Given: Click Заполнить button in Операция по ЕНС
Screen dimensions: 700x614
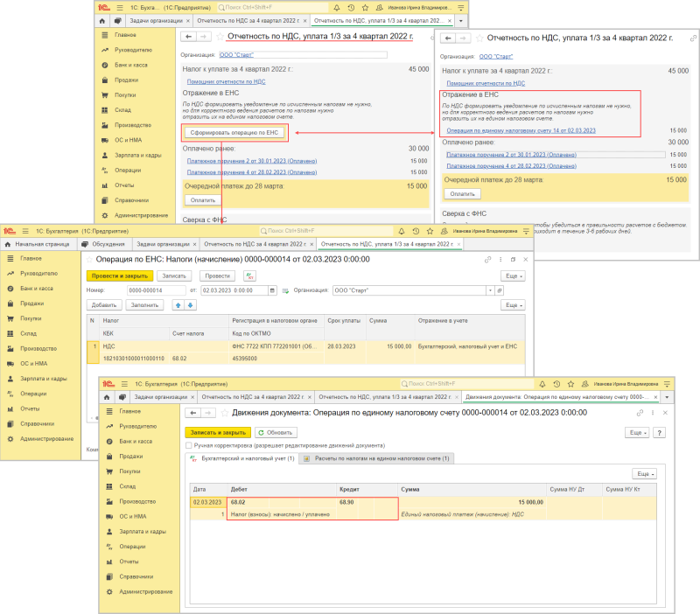Looking at the screenshot, I should (144, 305).
